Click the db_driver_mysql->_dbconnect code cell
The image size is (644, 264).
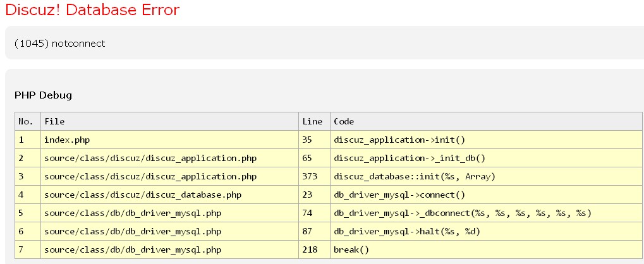(463, 213)
